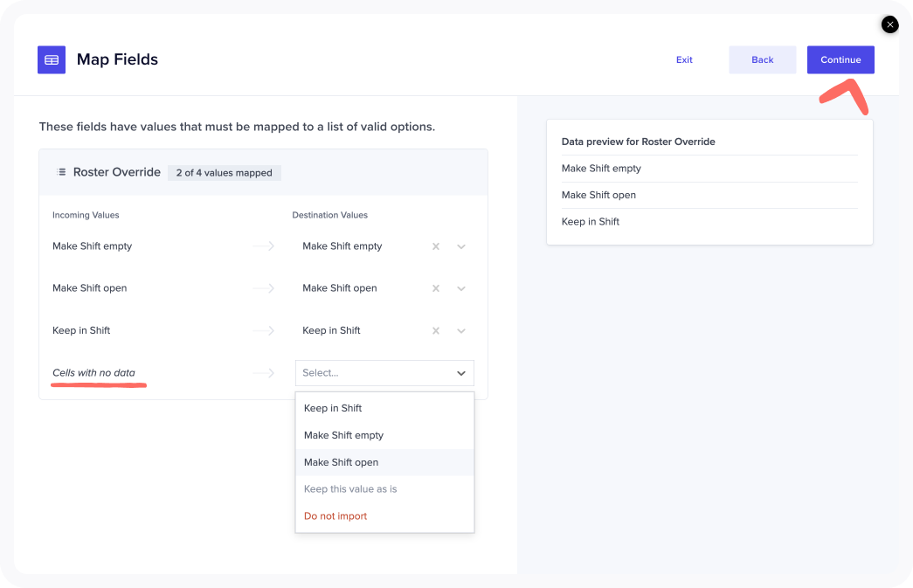Clear the Make Shift empty destination mapping
Screen dimensions: 913x588
pyautogui.click(x=436, y=246)
